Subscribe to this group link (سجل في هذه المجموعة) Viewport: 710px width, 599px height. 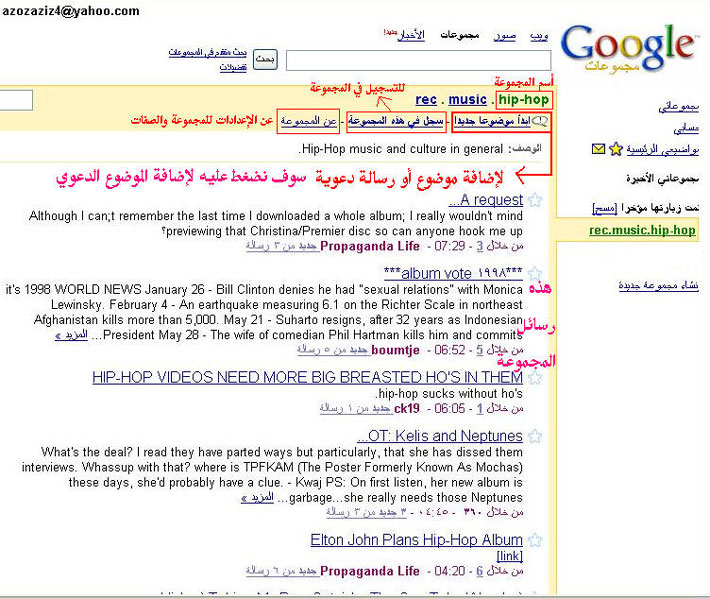pyautogui.click(x=396, y=121)
